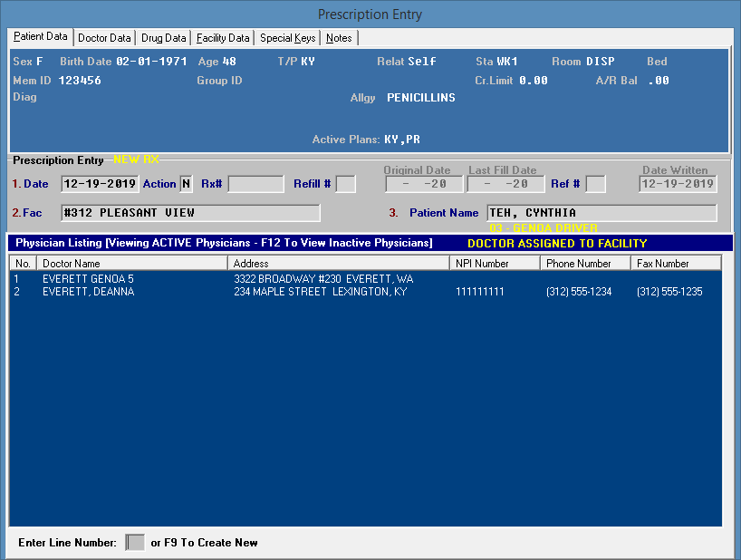
Task: Focus the Action field containing N
Action: pyautogui.click(x=186, y=184)
